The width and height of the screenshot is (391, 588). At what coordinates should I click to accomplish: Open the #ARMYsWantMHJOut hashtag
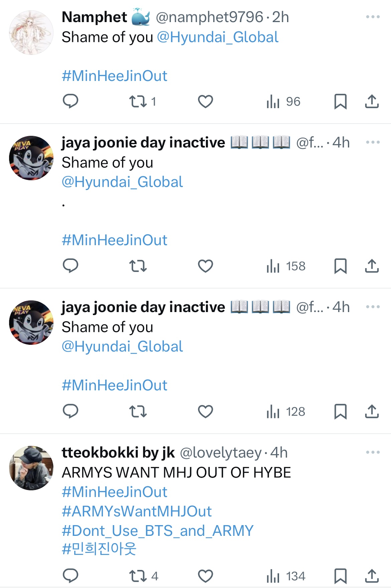point(137,511)
